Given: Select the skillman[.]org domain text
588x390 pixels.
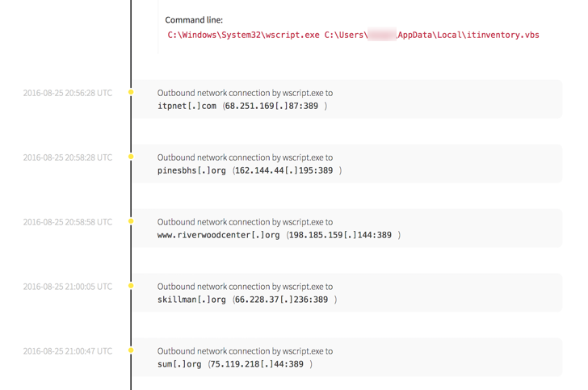Looking at the screenshot, I should [x=191, y=300].
